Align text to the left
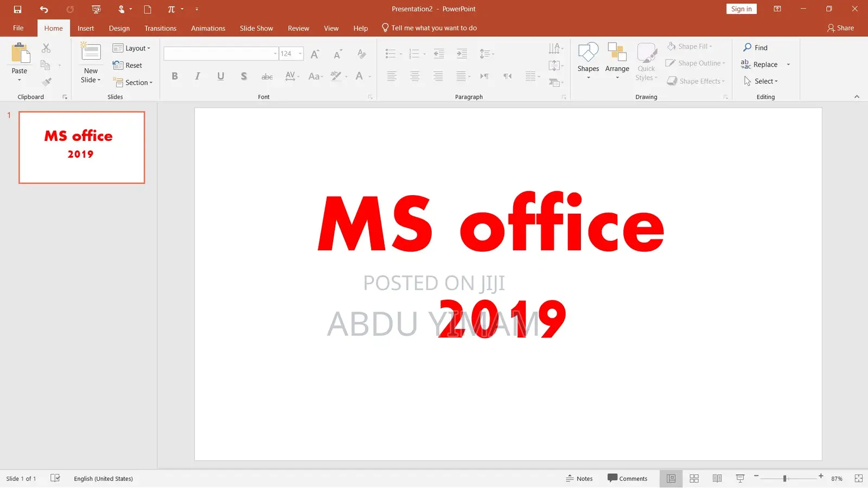 pyautogui.click(x=392, y=76)
